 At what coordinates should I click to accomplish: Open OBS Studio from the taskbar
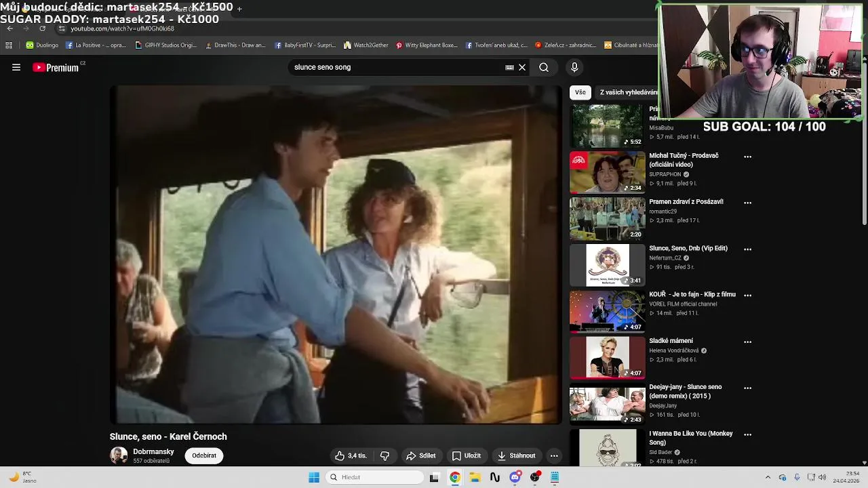tap(536, 477)
